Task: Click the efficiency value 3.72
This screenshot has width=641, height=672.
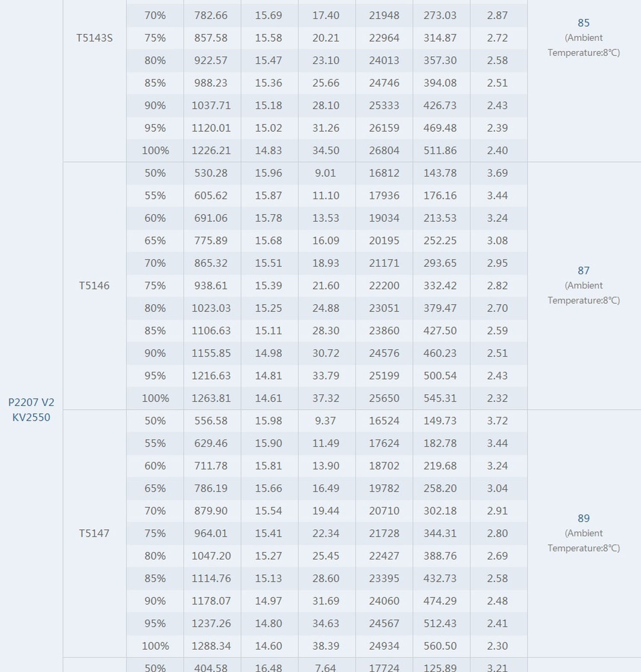Action: click(x=497, y=421)
